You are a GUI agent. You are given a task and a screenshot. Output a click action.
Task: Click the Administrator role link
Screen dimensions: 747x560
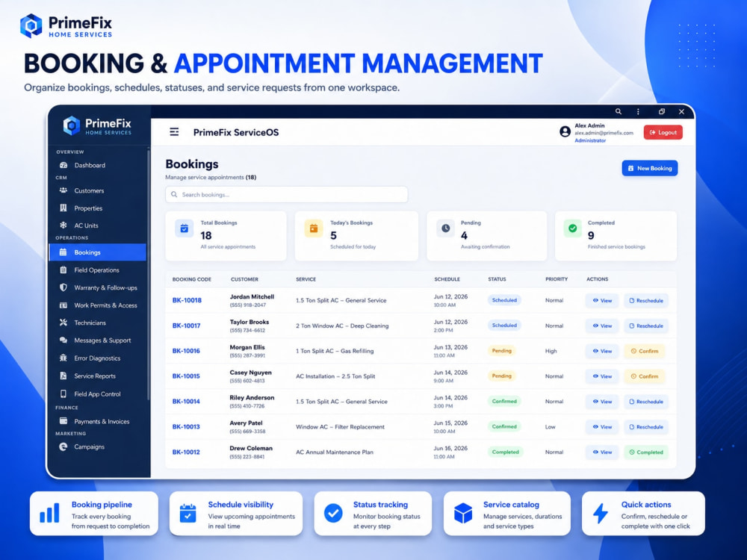pos(590,140)
